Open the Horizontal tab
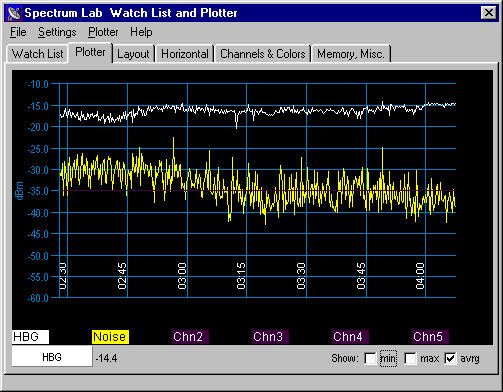The height and width of the screenshot is (392, 503). (x=185, y=54)
